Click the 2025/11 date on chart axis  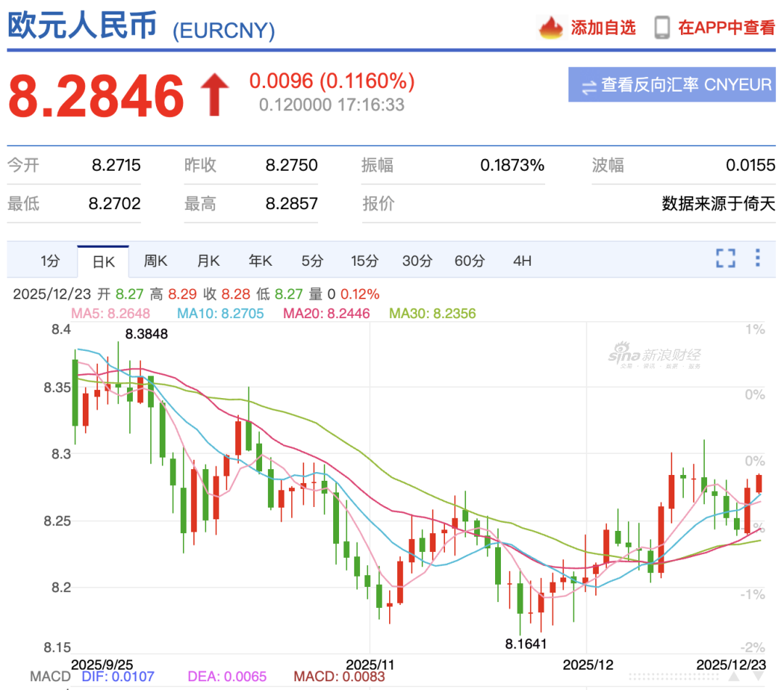370,665
